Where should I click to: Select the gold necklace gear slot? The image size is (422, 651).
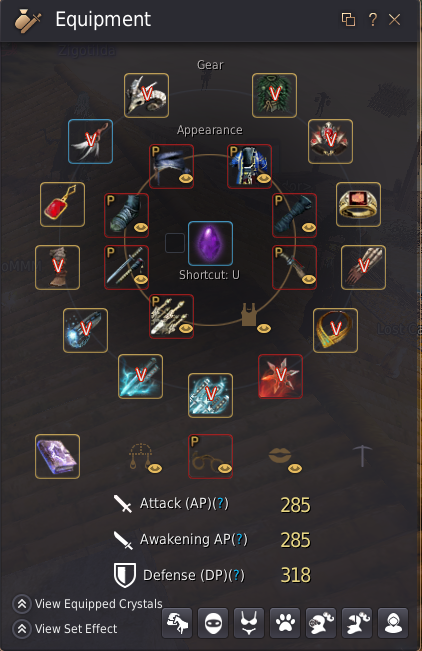point(335,330)
